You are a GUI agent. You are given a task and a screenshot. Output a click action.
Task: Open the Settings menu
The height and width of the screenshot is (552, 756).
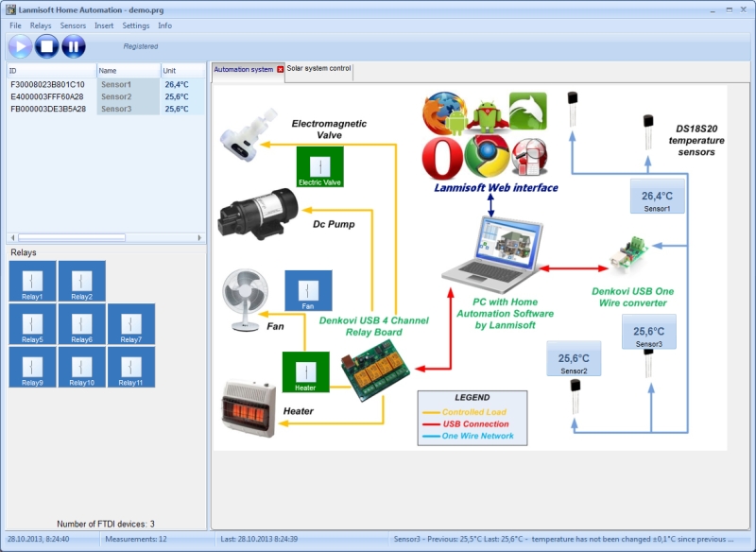[135, 26]
